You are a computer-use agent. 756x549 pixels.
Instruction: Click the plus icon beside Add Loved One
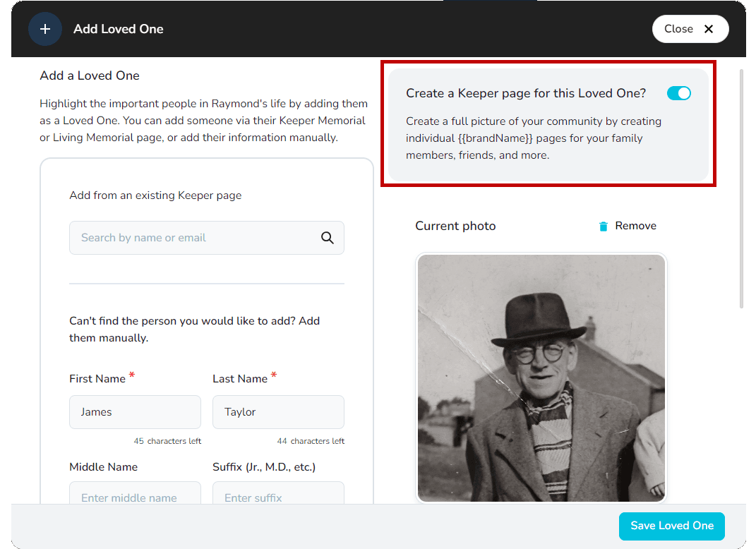(x=44, y=28)
